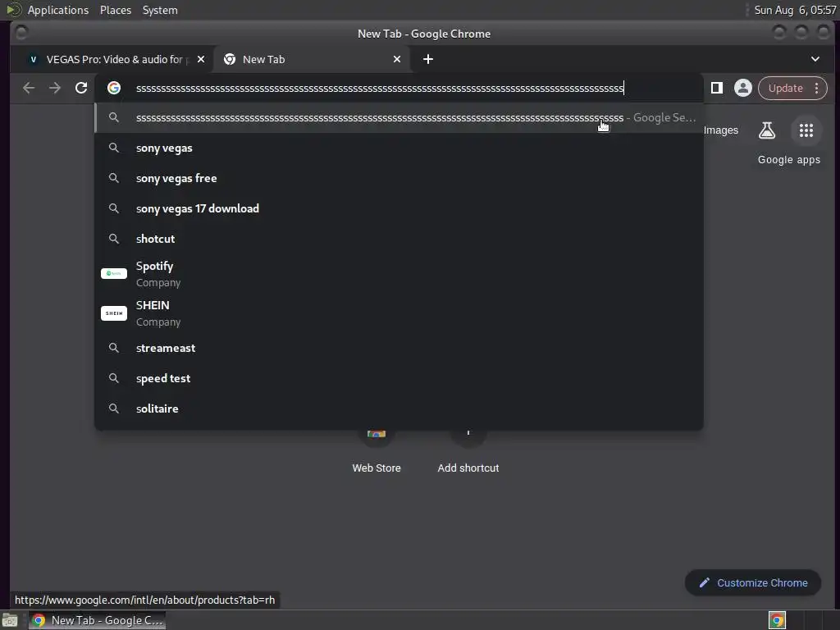This screenshot has width=840, height=630.
Task: Open a new tab with plus button
Action: (427, 59)
